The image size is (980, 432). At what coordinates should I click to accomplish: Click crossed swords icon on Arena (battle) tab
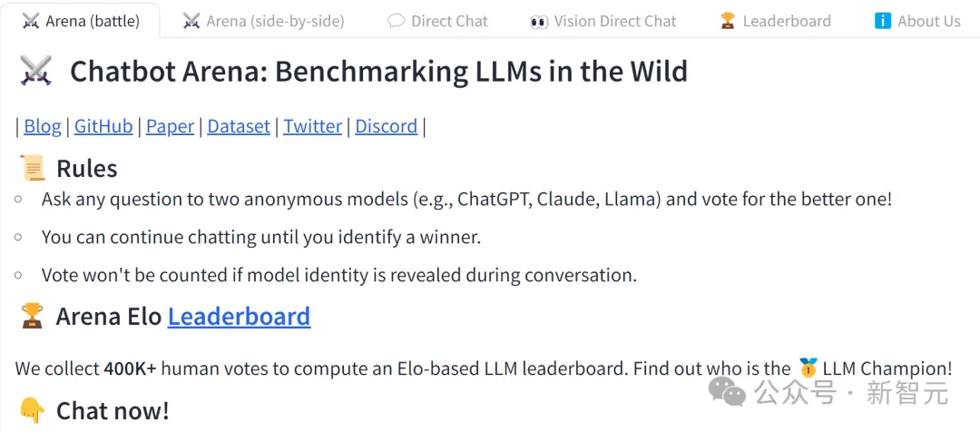[31, 21]
